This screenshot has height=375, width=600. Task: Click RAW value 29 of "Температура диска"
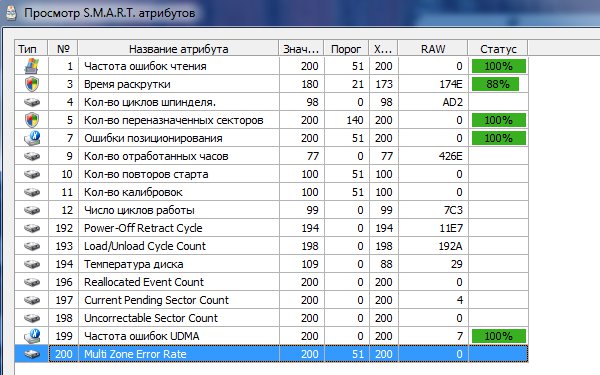[x=457, y=264]
